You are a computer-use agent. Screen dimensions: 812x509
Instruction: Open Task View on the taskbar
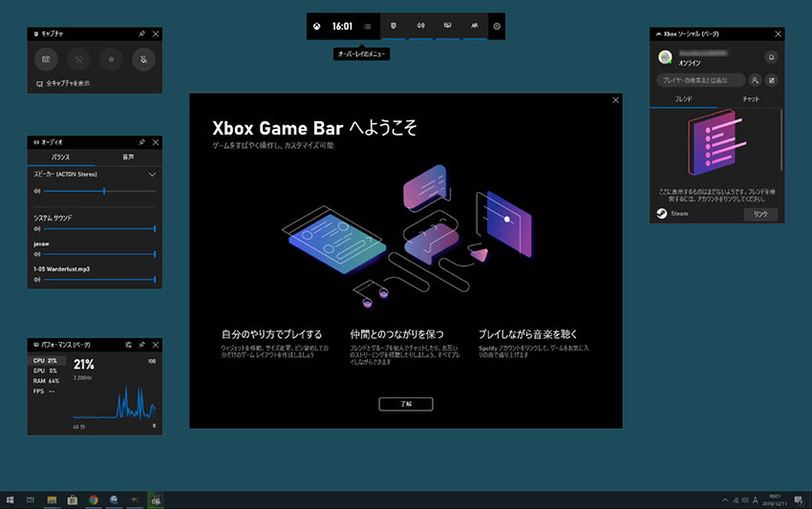31,499
